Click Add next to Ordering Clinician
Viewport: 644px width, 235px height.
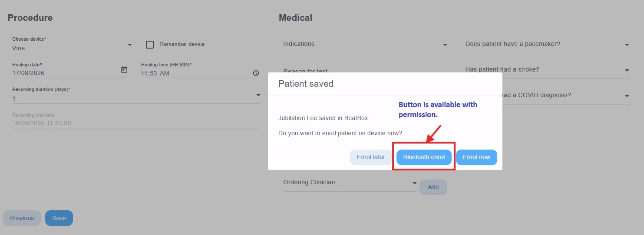(x=433, y=187)
